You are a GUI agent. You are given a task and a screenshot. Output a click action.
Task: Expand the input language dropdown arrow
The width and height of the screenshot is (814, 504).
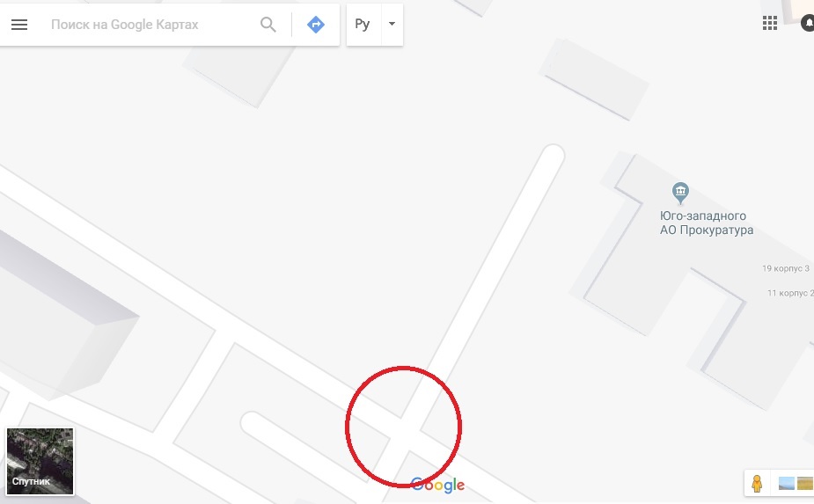(x=392, y=24)
